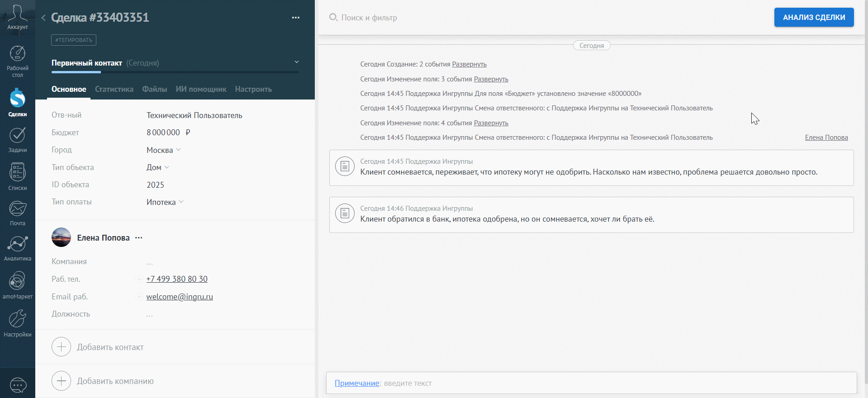Open three-dots menu next to Елена Попова

tap(139, 238)
